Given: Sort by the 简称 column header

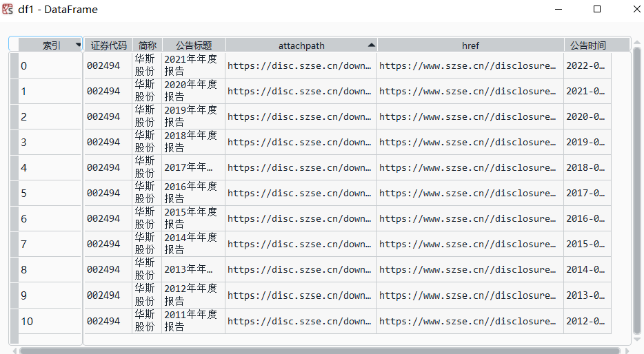Looking at the screenshot, I should point(148,45).
